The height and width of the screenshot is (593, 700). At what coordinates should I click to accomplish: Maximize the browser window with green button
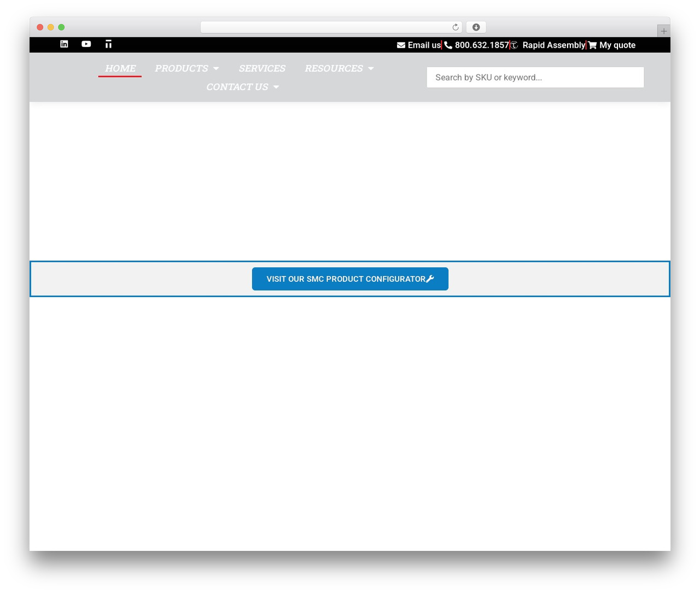61,27
